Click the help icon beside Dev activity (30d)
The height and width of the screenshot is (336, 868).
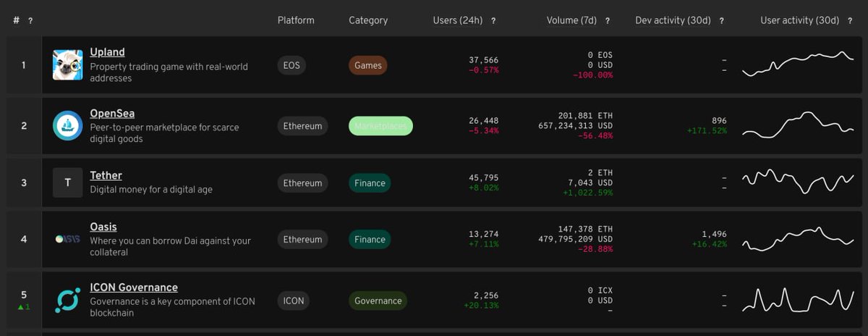tap(721, 21)
